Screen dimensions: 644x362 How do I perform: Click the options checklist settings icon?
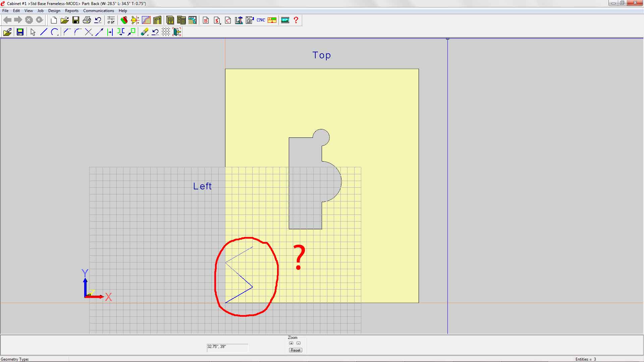tap(111, 20)
